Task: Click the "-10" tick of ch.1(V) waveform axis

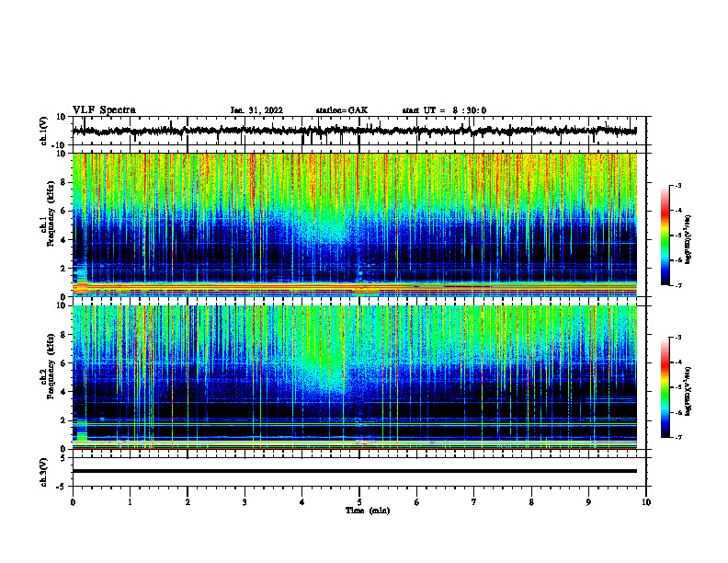Action: pos(60,145)
